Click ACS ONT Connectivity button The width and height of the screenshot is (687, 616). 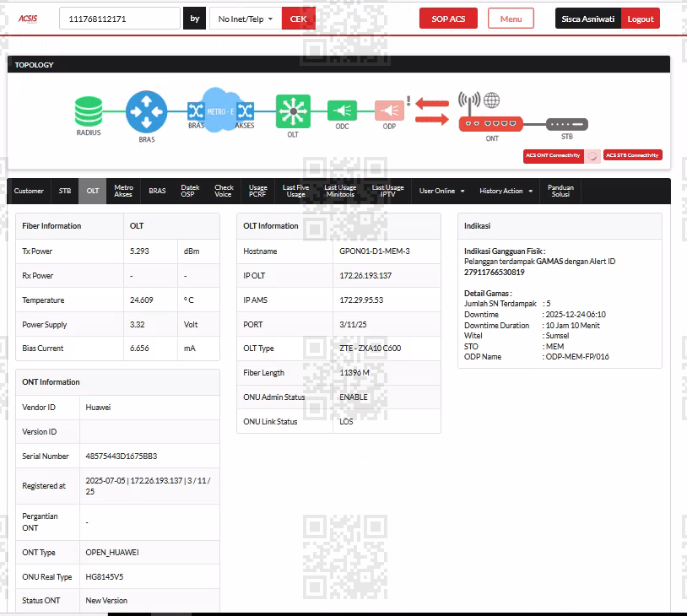click(x=553, y=155)
